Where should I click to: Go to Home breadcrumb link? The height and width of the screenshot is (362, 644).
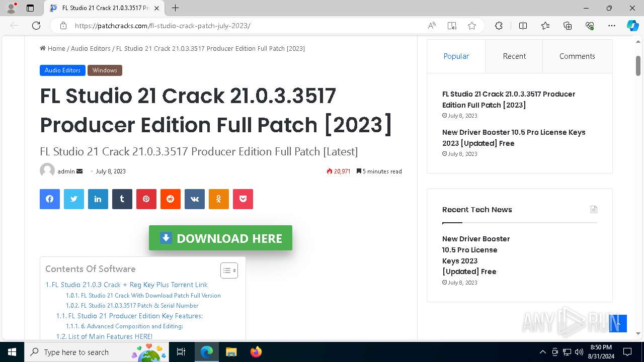tap(52, 48)
